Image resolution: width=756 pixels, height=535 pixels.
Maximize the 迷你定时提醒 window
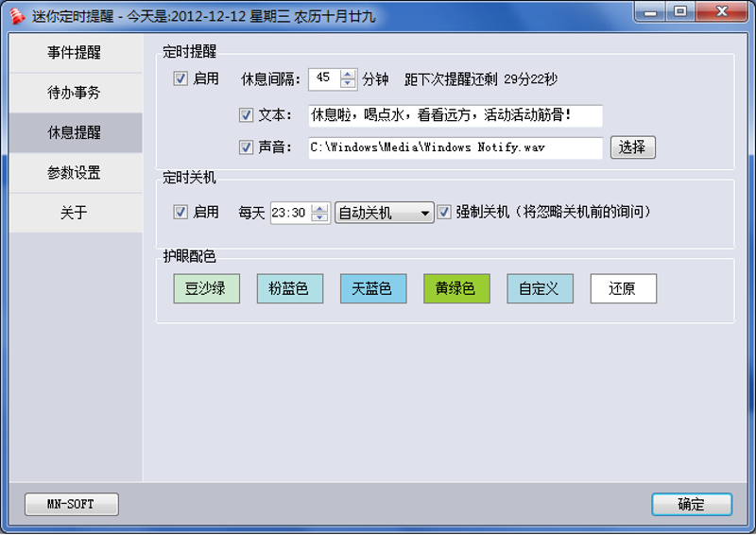click(680, 11)
